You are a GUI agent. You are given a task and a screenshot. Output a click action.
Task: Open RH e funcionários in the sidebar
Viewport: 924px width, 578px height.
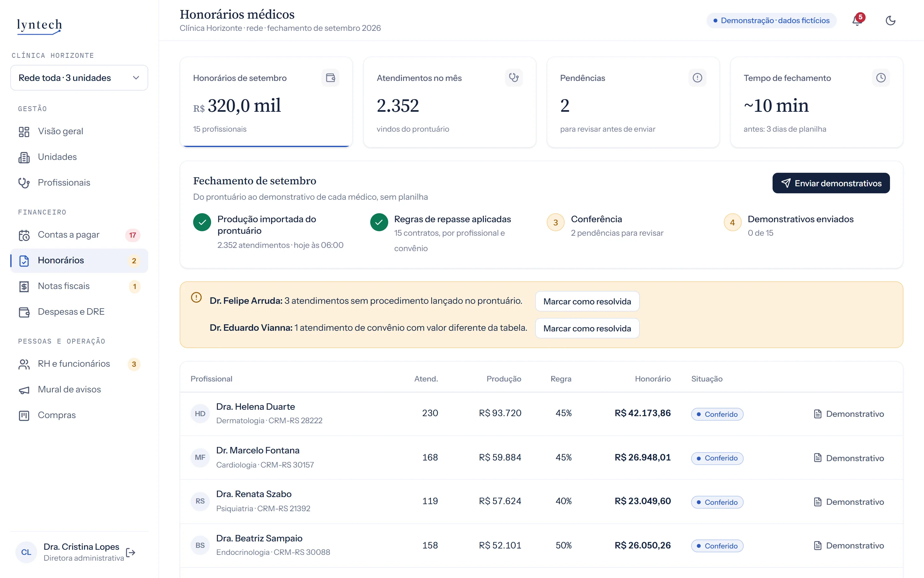[x=79, y=363]
